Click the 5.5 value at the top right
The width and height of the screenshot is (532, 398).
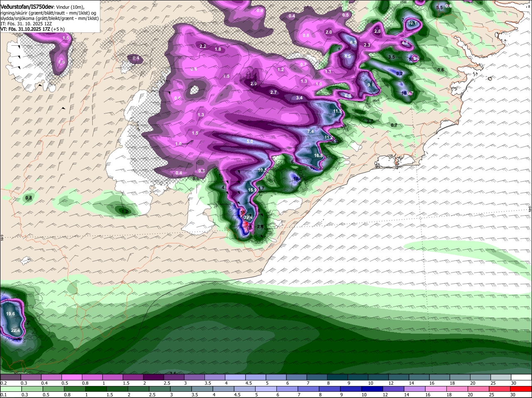(x=439, y=7)
